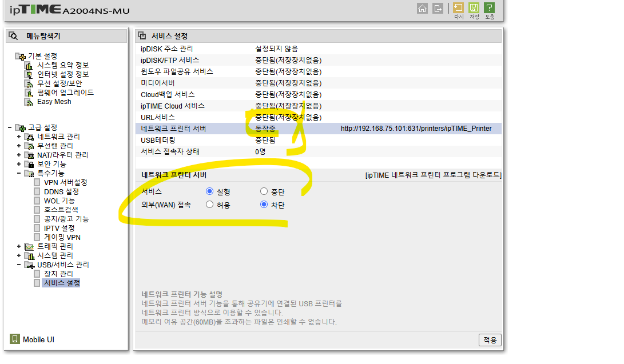Screen dimensions: 624x364
Task: Click the 적용 apply button
Action: [490, 340]
